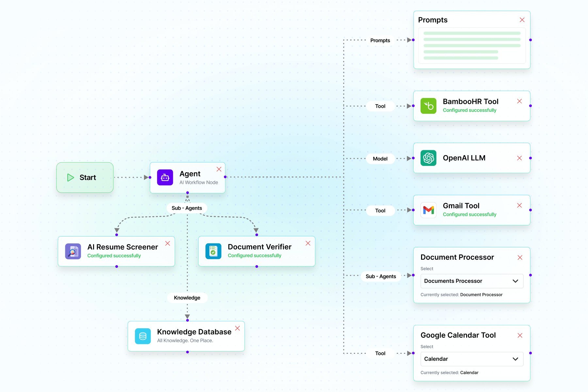Expand Google Calendar Tool dropdown chevron
The height and width of the screenshot is (392, 588).
(x=515, y=359)
